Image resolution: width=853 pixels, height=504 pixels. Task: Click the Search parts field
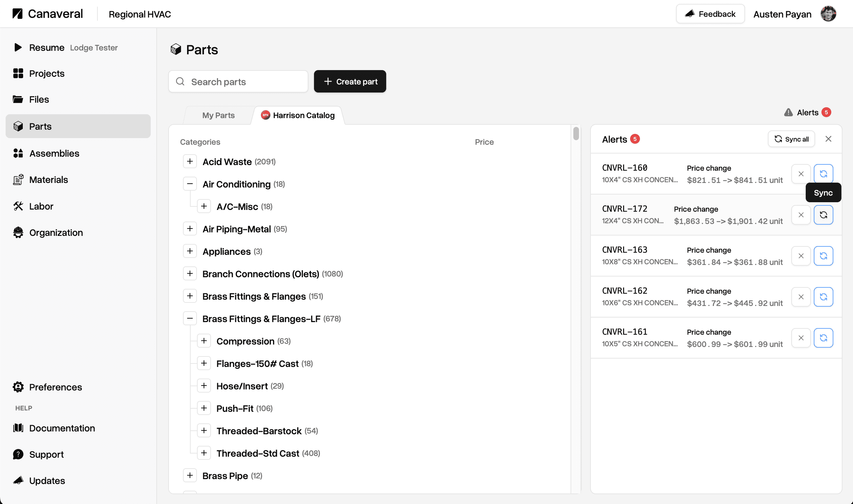(238, 81)
